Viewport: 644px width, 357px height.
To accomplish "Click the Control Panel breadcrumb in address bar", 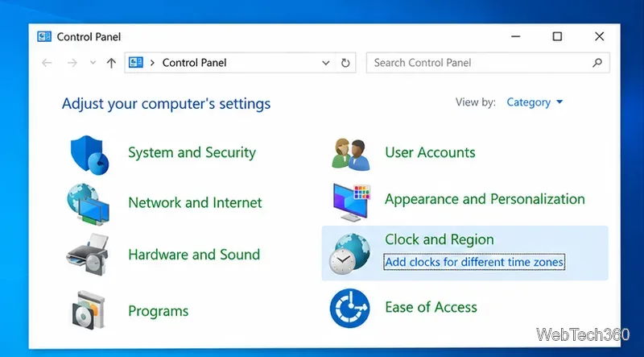I will 194,63.
